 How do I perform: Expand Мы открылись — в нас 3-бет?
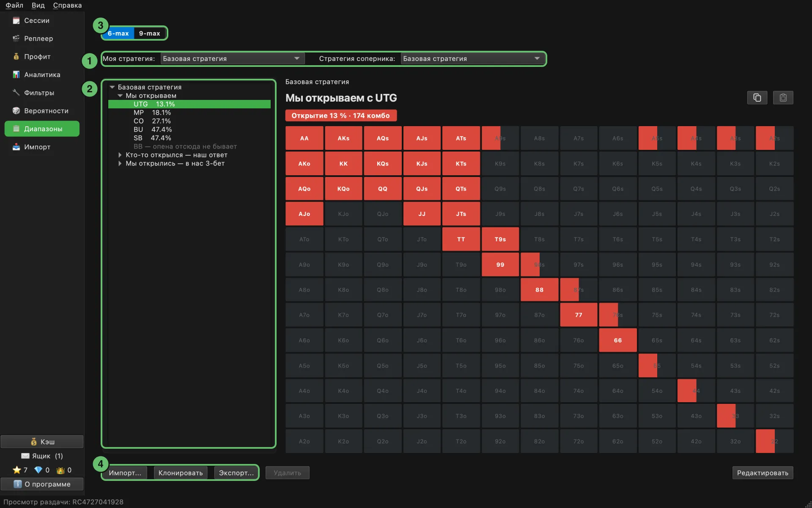(x=120, y=163)
